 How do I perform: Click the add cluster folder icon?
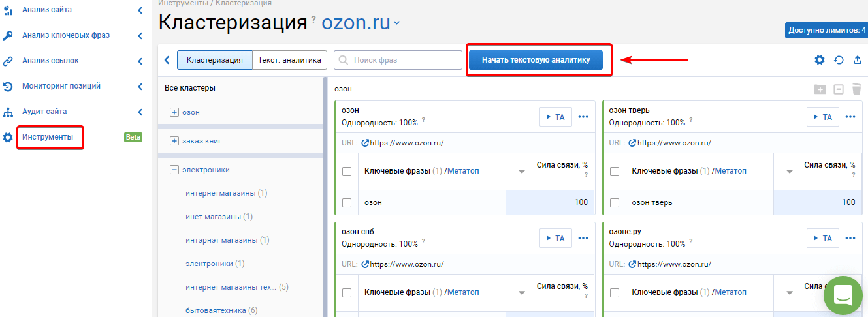coord(820,89)
